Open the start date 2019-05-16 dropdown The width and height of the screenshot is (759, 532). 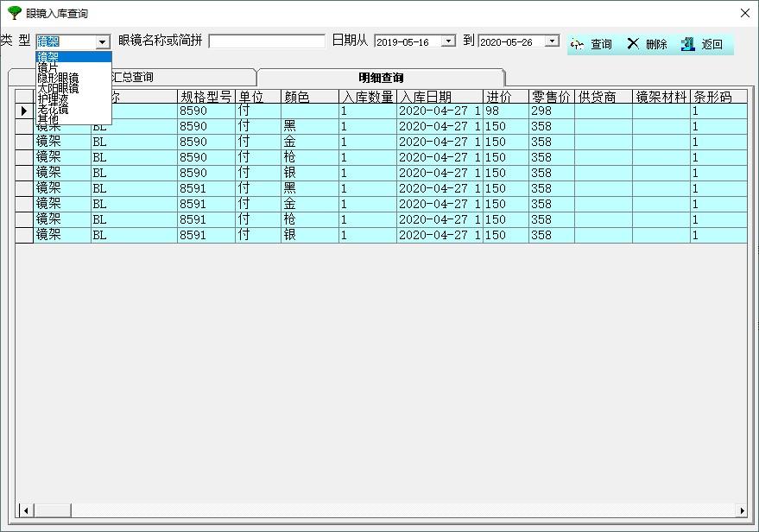tap(448, 41)
